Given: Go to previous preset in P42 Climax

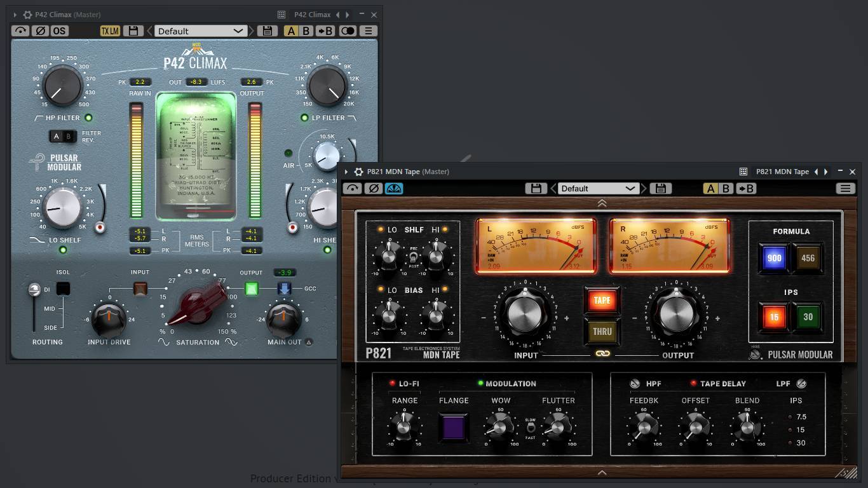Looking at the screenshot, I should (x=150, y=30).
